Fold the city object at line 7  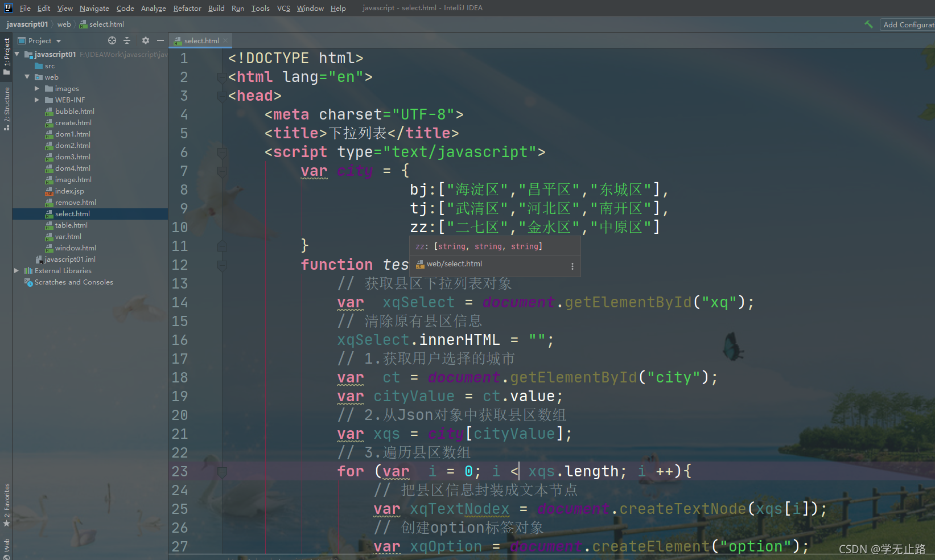coord(222,171)
